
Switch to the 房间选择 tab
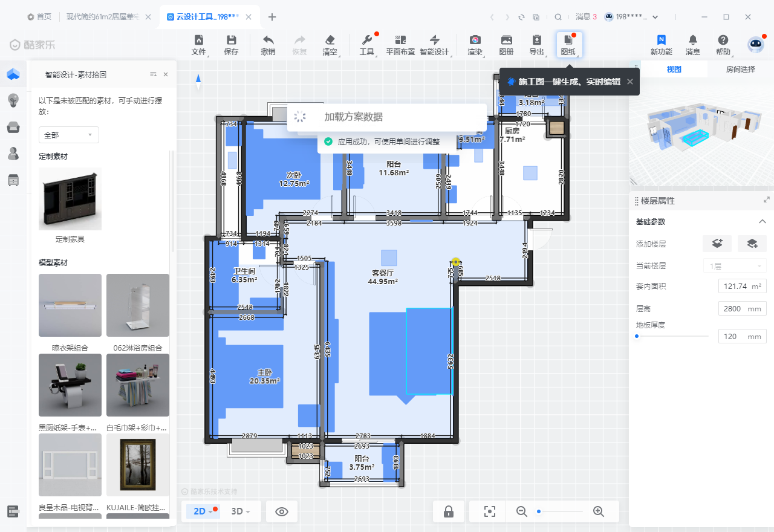click(741, 69)
